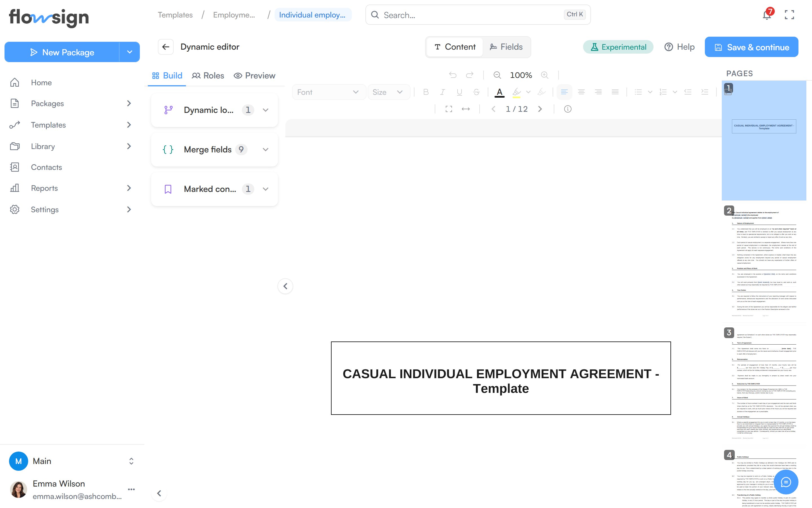Image resolution: width=812 pixels, height=508 pixels.
Task: Click Save & continue button
Action: [x=752, y=47]
